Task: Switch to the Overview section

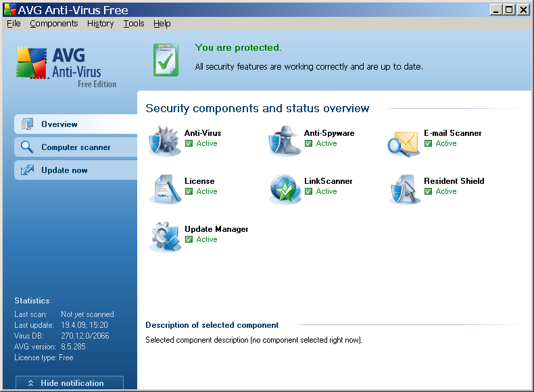Action: tap(76, 124)
